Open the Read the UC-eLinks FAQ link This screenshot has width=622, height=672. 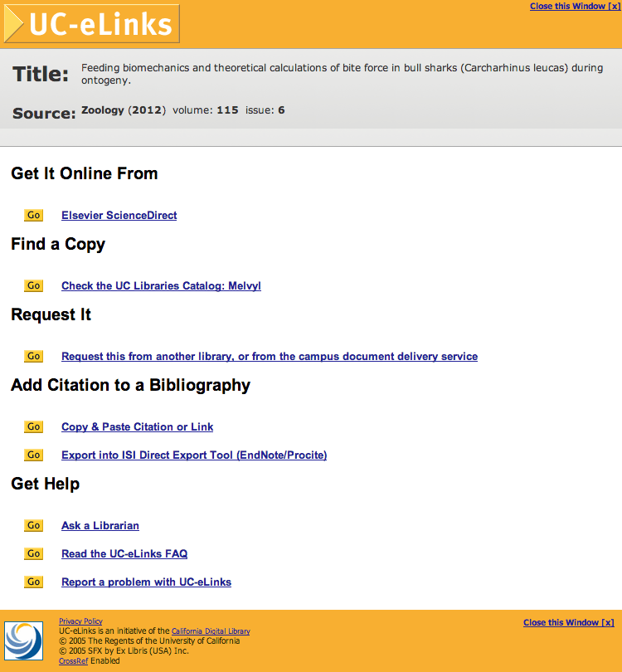(x=124, y=553)
